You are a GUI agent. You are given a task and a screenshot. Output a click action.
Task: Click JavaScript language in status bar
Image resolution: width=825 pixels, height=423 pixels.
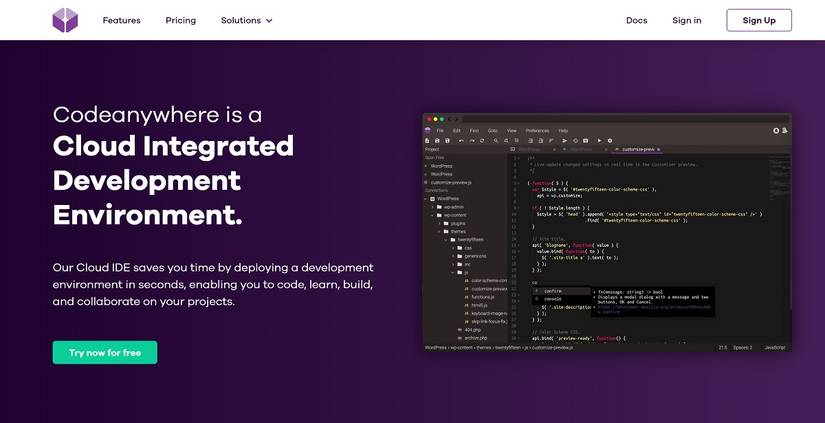click(x=774, y=347)
